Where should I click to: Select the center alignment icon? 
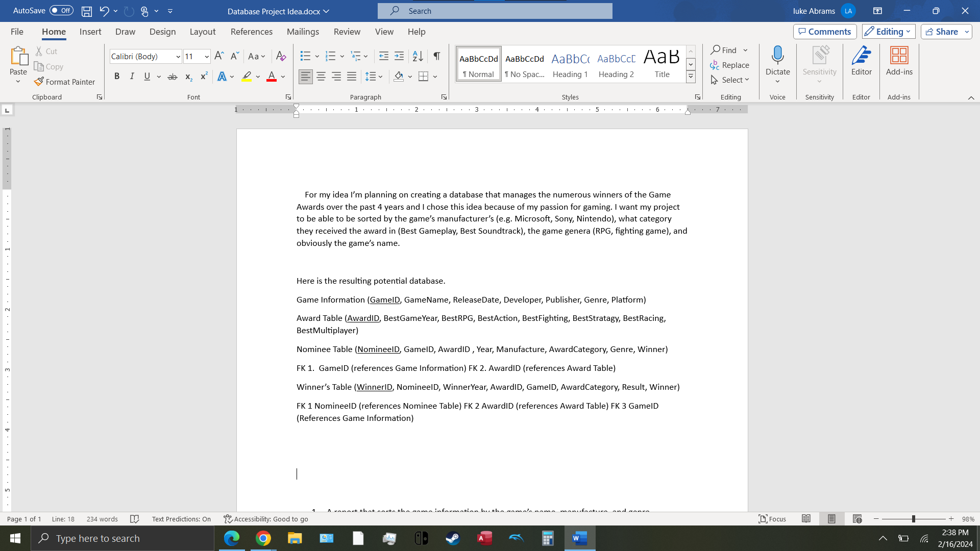pos(321,76)
